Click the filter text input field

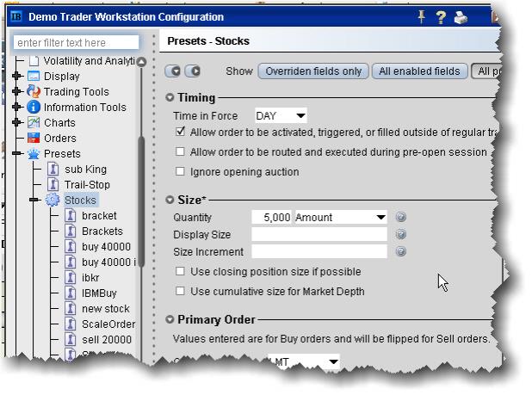coord(76,43)
